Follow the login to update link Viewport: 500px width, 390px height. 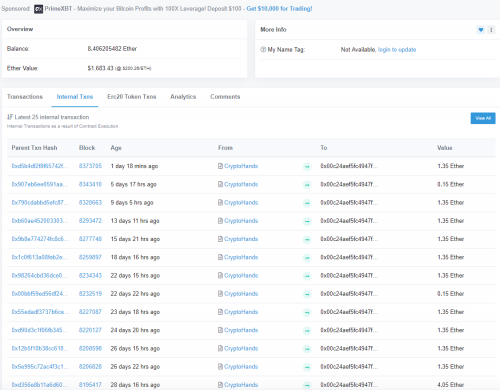tap(397, 50)
